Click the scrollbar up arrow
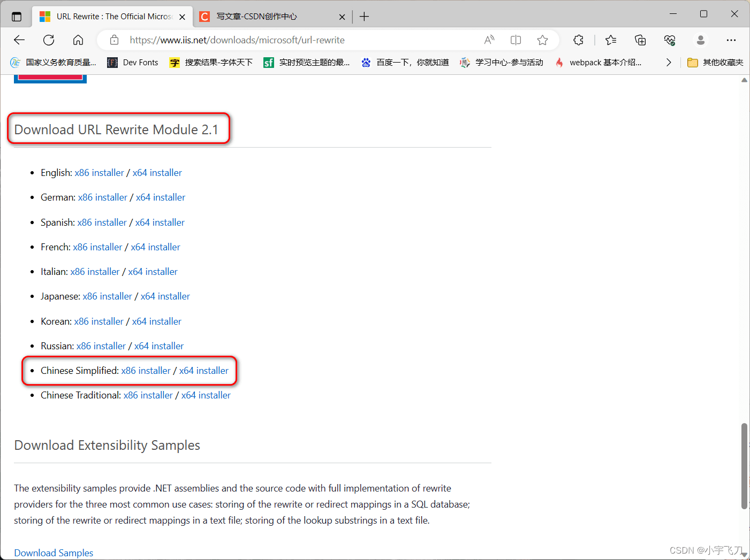This screenshot has width=750, height=560. pyautogui.click(x=744, y=80)
